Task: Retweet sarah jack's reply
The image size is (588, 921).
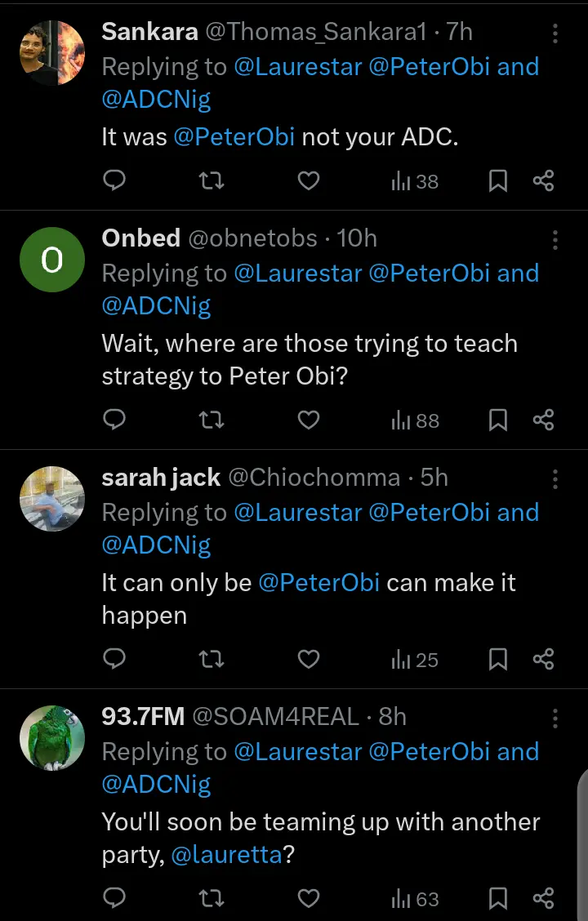Action: (212, 659)
